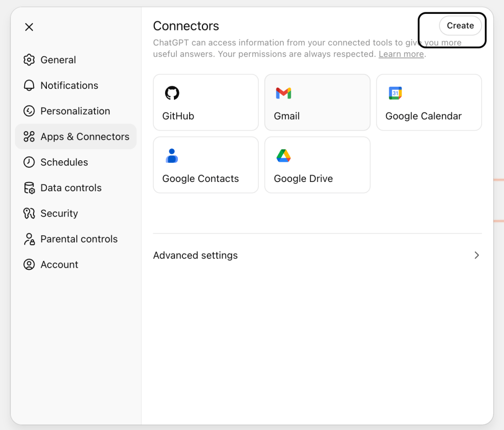Viewport: 504px width, 430px height.
Task: Click the Security keys icon
Action: (x=29, y=214)
